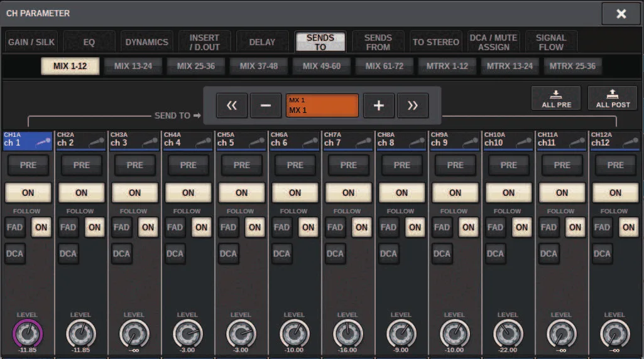This screenshot has height=359, width=644.
Task: Select MIX 61-72 bank
Action: (385, 66)
